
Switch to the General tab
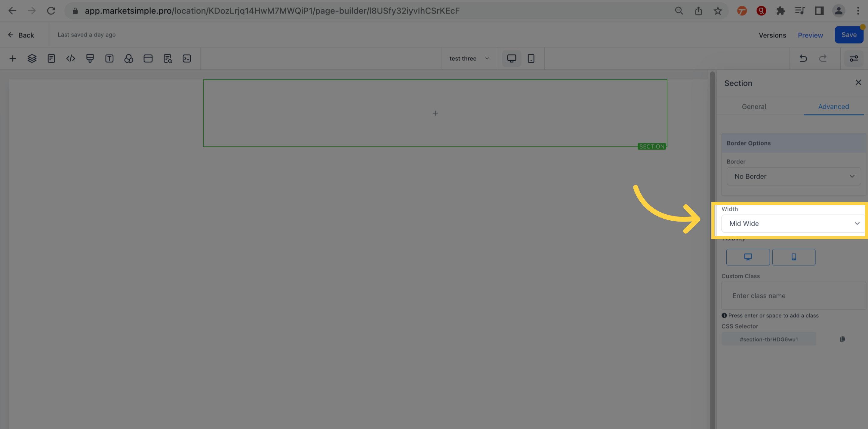(x=754, y=106)
